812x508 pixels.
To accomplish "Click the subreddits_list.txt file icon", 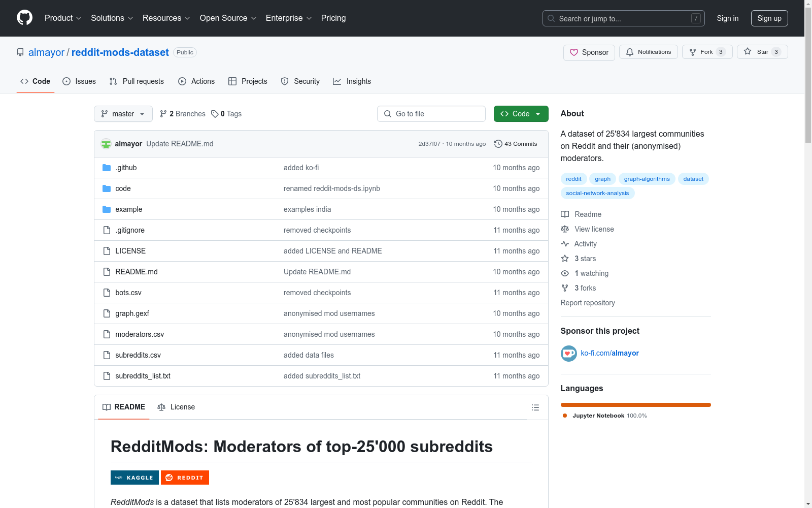I will (107, 376).
